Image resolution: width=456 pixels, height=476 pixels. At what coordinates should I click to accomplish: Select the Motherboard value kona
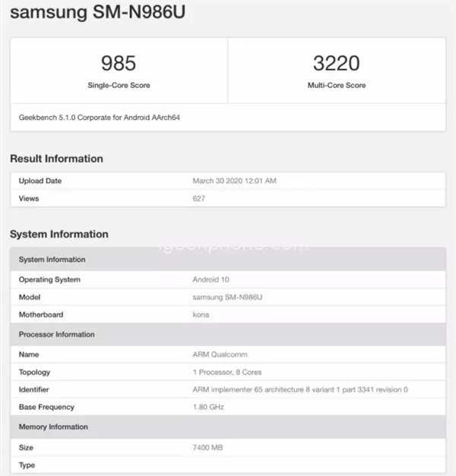(x=201, y=315)
